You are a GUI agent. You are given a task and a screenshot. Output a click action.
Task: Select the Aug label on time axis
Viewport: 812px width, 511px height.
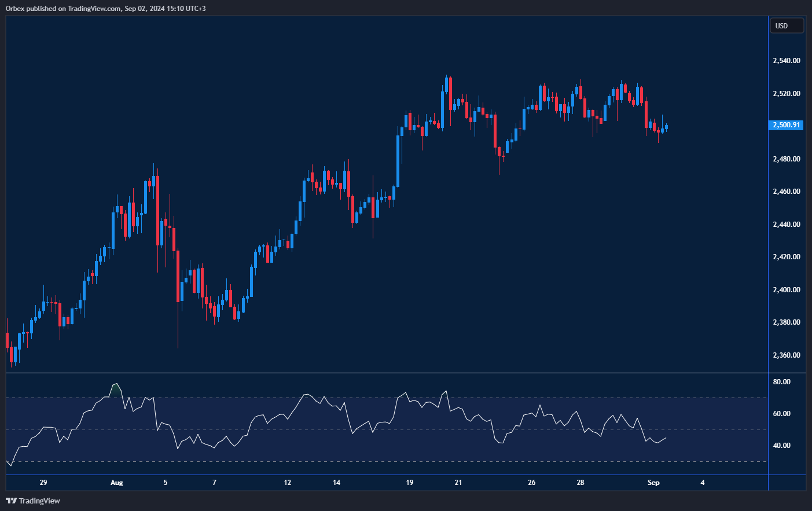(x=117, y=483)
